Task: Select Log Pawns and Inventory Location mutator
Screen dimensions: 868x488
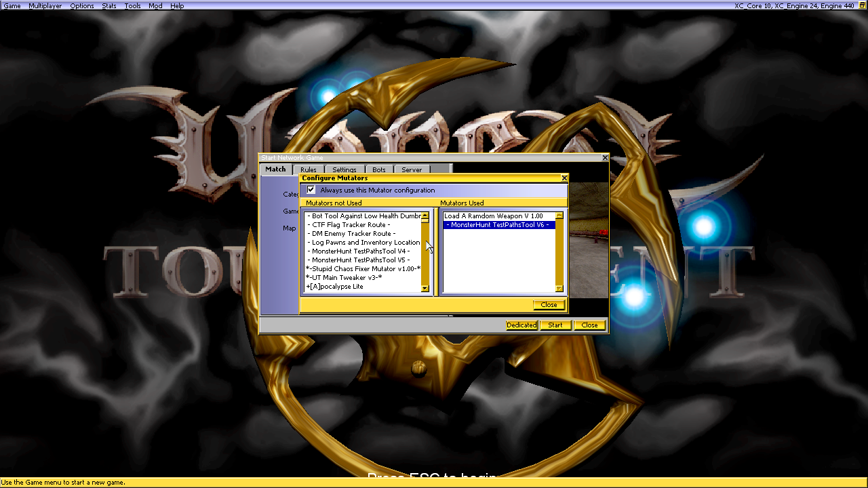Action: pyautogui.click(x=363, y=243)
